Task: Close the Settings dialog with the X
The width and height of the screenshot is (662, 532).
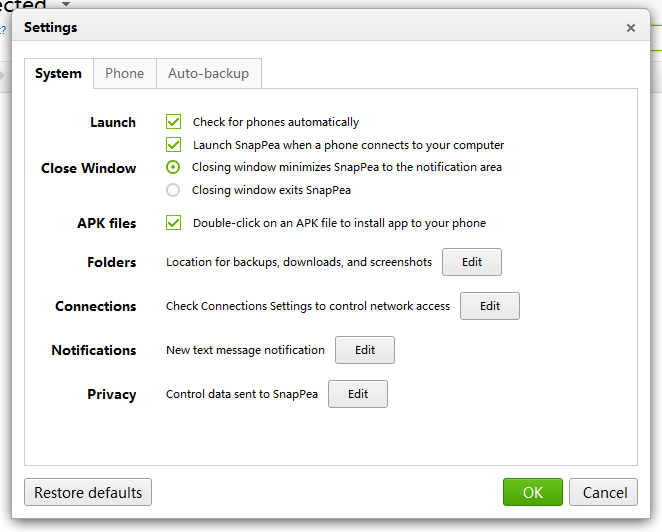Action: (631, 28)
